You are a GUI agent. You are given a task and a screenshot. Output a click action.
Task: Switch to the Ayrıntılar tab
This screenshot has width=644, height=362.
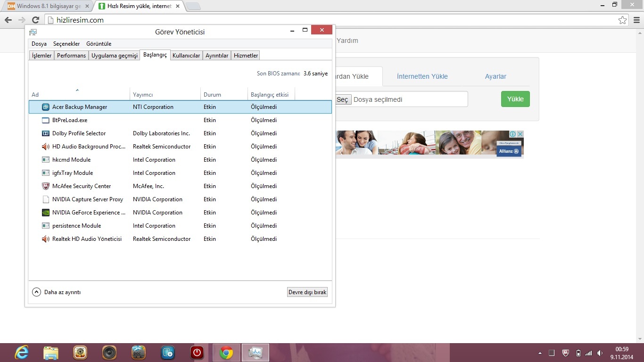[x=217, y=56]
